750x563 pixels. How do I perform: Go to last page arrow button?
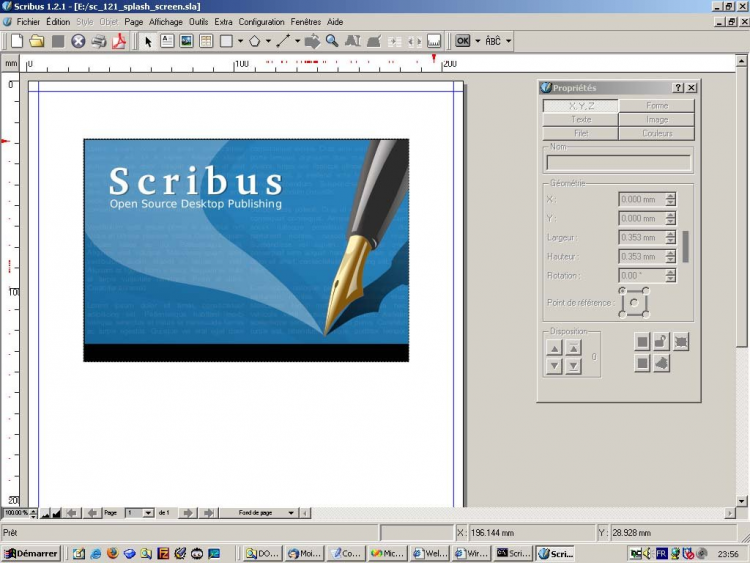209,513
